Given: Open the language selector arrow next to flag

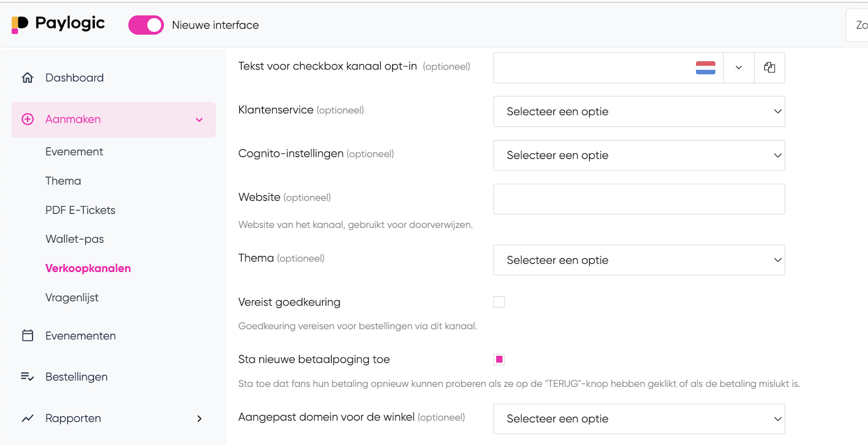Looking at the screenshot, I should pyautogui.click(x=738, y=68).
